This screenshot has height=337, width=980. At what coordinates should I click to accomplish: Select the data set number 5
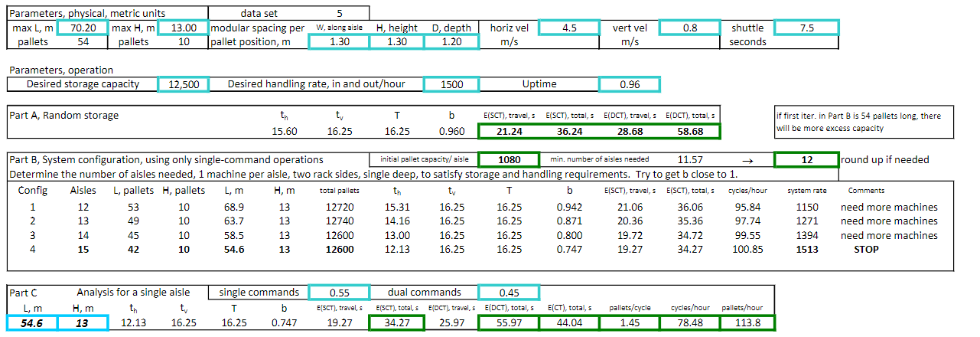click(339, 13)
